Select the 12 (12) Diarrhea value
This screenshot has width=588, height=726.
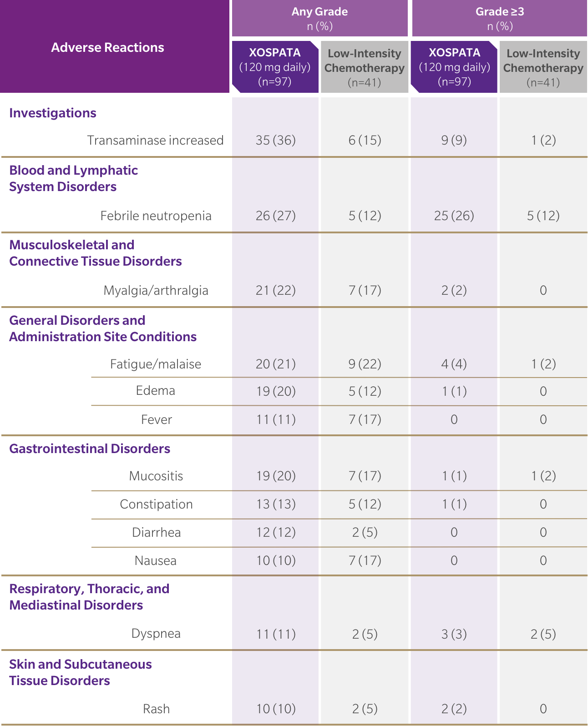(x=276, y=532)
